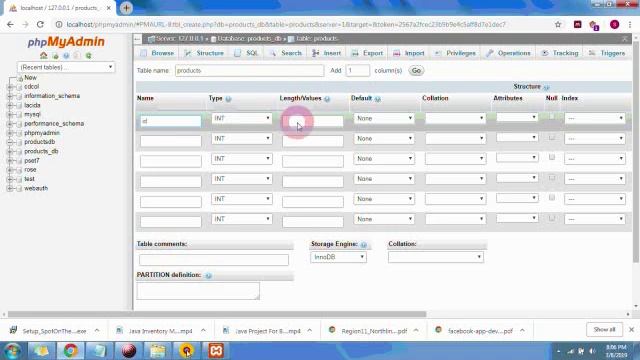Image resolution: width=640 pixels, height=360 pixels.
Task: Switch to the Structure tab
Action: click(204, 53)
